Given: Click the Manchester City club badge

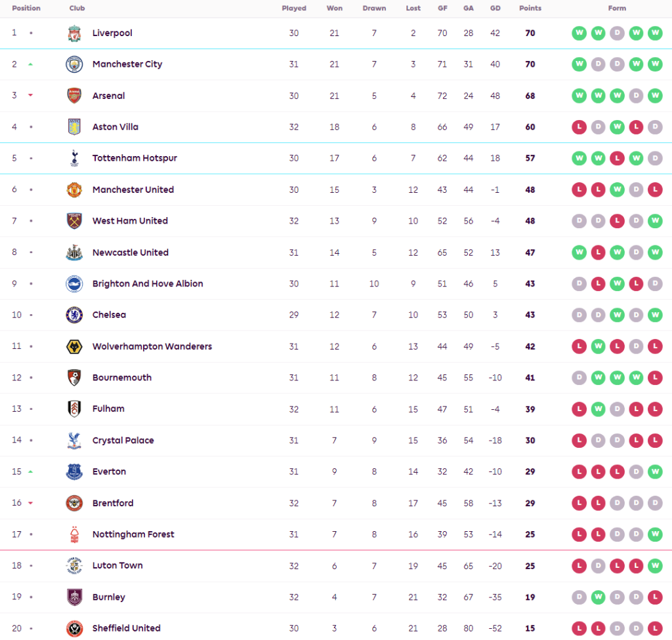Looking at the screenshot, I should pyautogui.click(x=74, y=64).
